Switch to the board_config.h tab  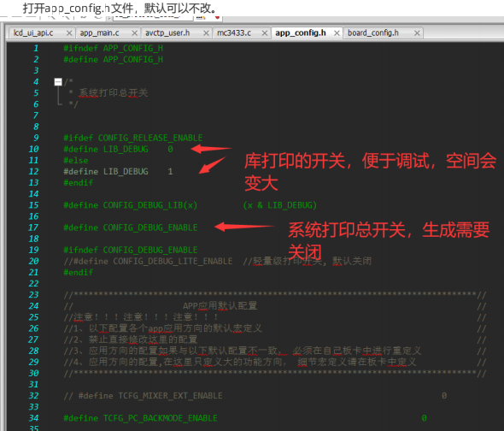373,32
